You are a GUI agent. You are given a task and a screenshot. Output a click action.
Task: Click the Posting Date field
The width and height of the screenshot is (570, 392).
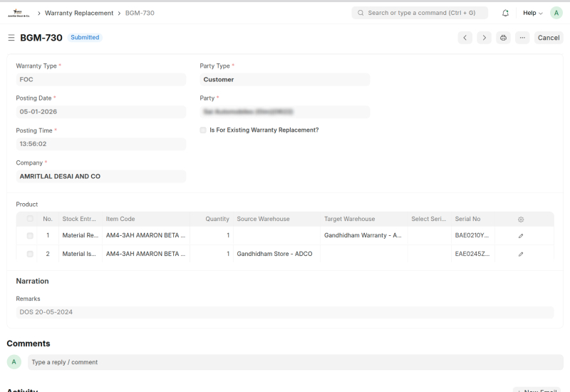[101, 112]
